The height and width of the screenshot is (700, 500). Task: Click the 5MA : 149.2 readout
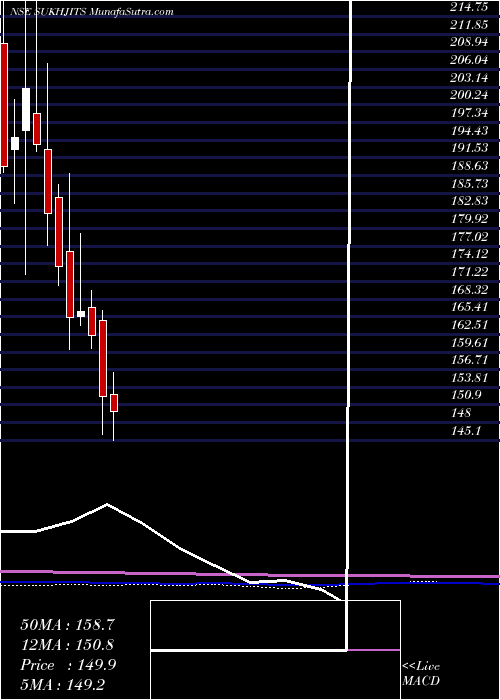pos(62,684)
